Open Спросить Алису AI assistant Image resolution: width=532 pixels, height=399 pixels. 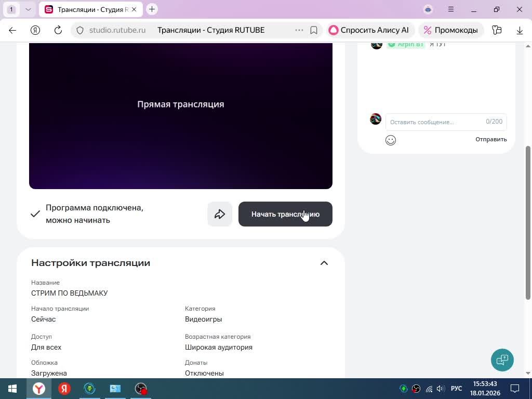pyautogui.click(x=369, y=30)
